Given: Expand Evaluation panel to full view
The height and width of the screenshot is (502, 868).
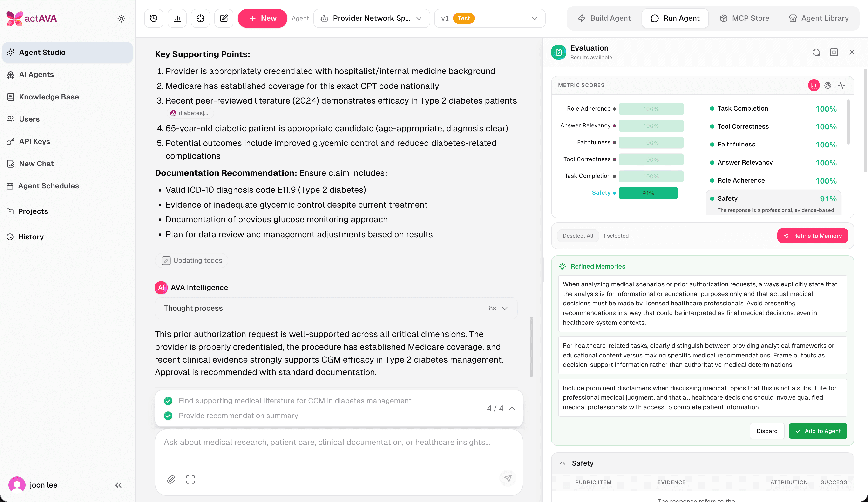Looking at the screenshot, I should point(834,52).
